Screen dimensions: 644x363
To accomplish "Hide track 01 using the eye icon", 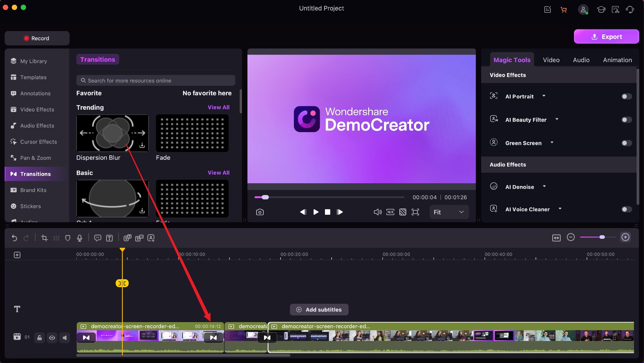I will [x=52, y=337].
